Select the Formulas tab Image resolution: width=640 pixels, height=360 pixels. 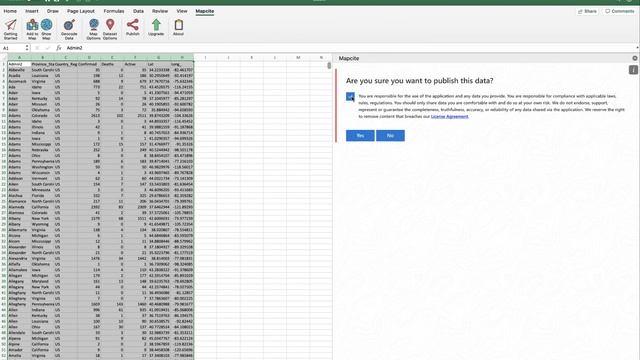tap(114, 11)
